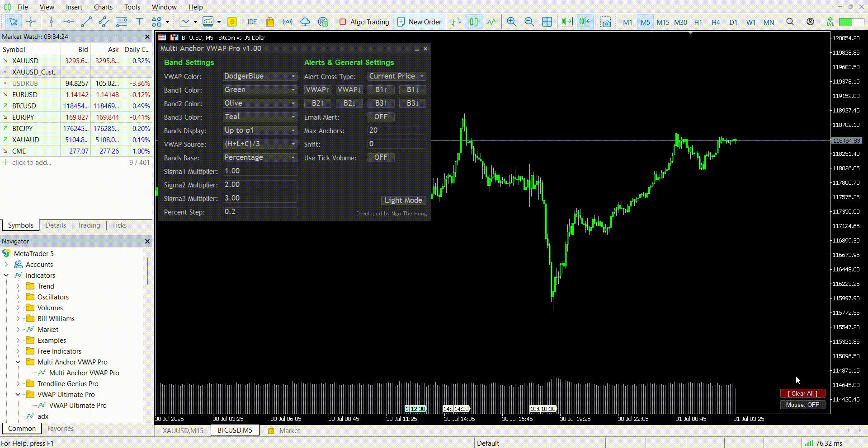
Task: Switch to the Favorites tab
Action: (x=61, y=428)
